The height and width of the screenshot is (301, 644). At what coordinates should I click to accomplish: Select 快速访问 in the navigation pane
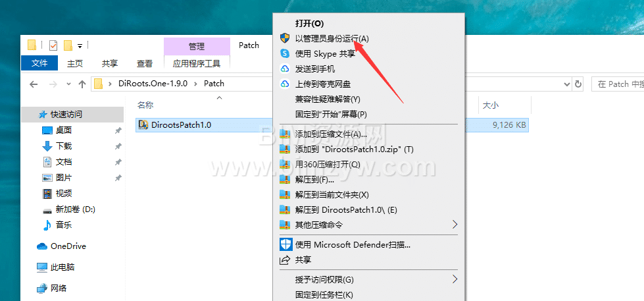pos(66,115)
